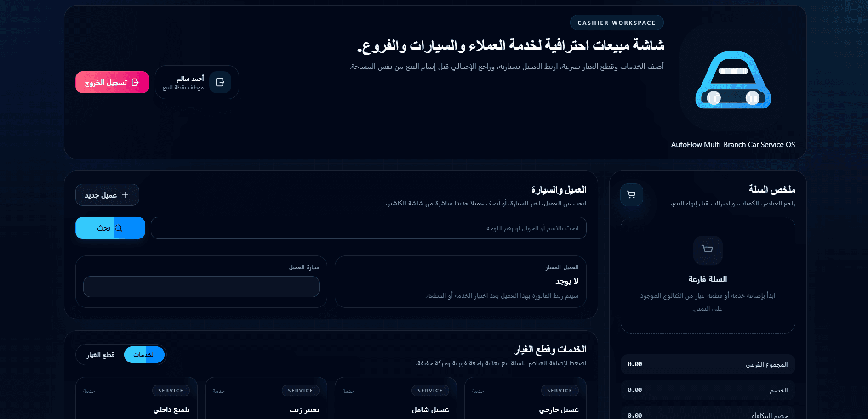Screen dimensions: 868x419
Task: Click the الخدمات وقطع الغيار section heading
Action: tap(550, 349)
